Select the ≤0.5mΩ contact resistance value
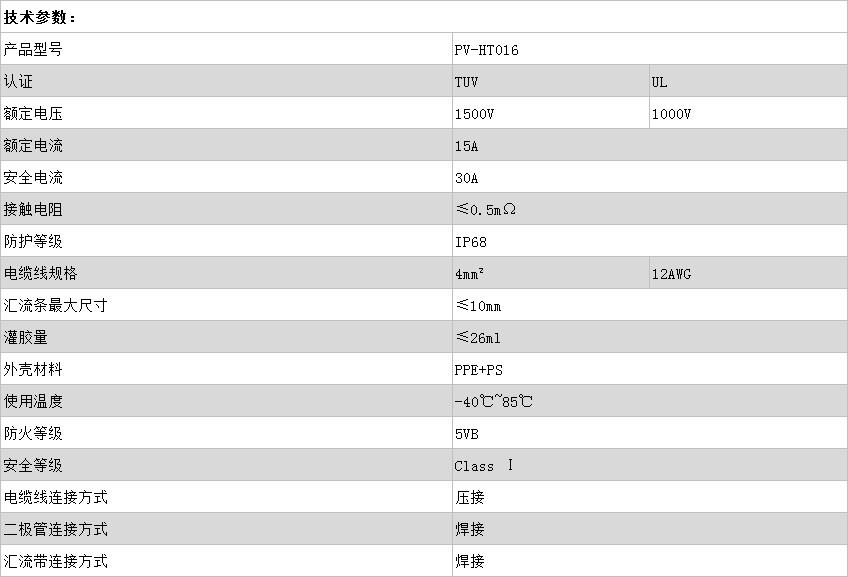The width and height of the screenshot is (848, 577). coord(485,210)
